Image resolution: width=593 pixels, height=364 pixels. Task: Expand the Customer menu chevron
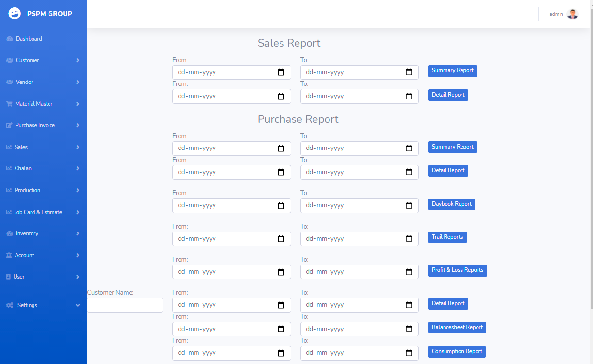78,60
